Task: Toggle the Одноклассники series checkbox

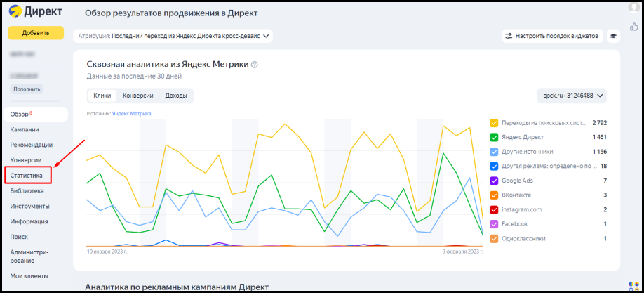Action: [x=494, y=238]
